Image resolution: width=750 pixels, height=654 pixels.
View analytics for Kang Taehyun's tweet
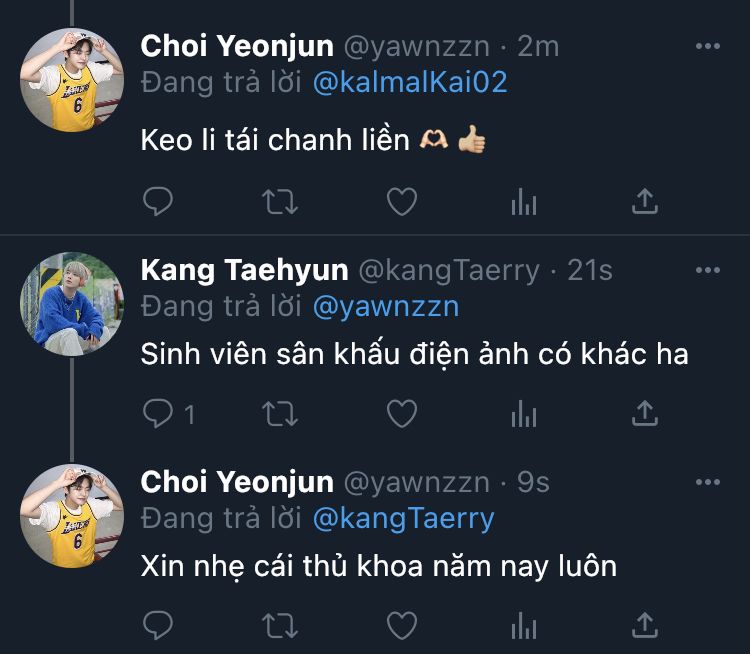(523, 413)
